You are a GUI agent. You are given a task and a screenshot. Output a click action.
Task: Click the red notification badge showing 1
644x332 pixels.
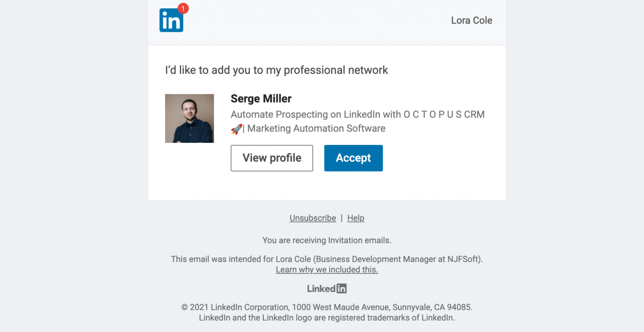(183, 8)
